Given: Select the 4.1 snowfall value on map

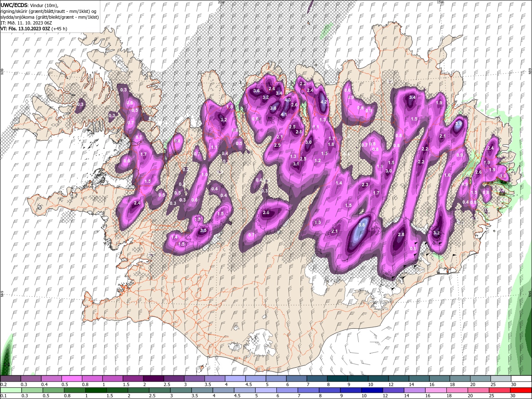Looking at the screenshot, I should tap(284, 114).
